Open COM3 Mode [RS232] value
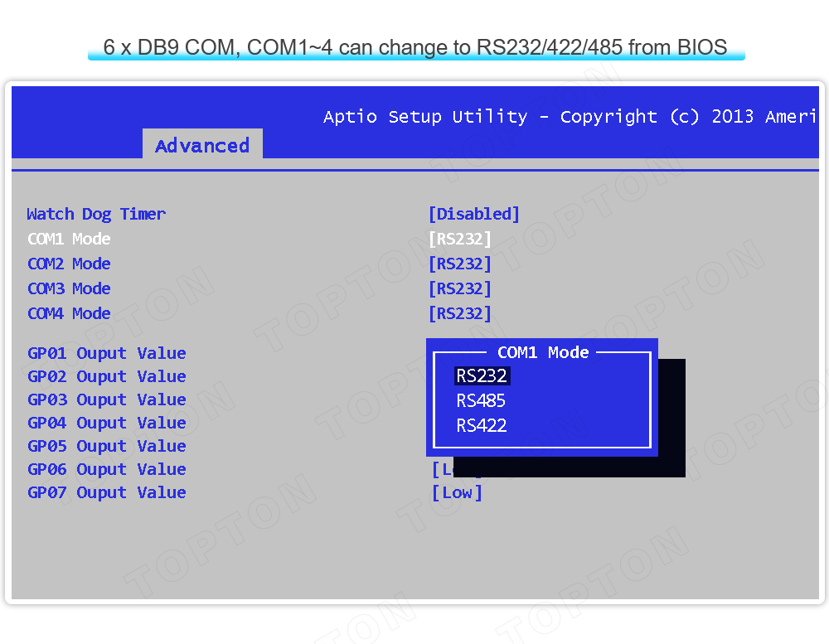The height and width of the screenshot is (644, 829). click(460, 288)
